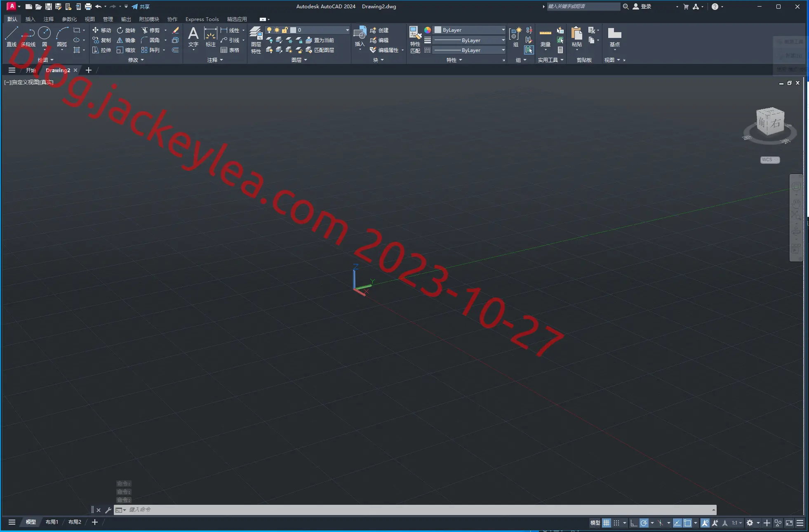Select the Circle (圆) tool

[44, 36]
